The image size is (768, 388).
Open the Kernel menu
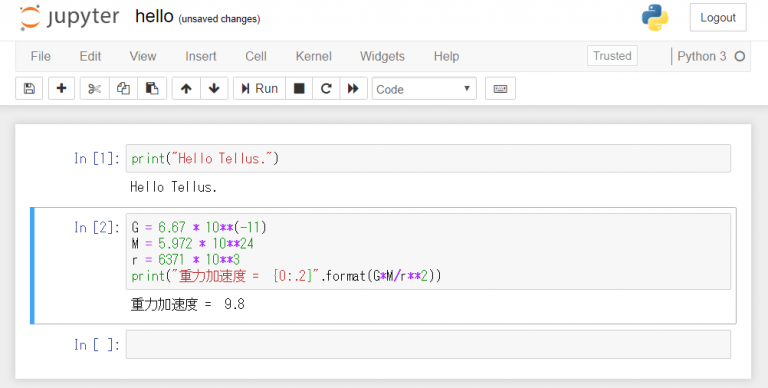click(313, 56)
